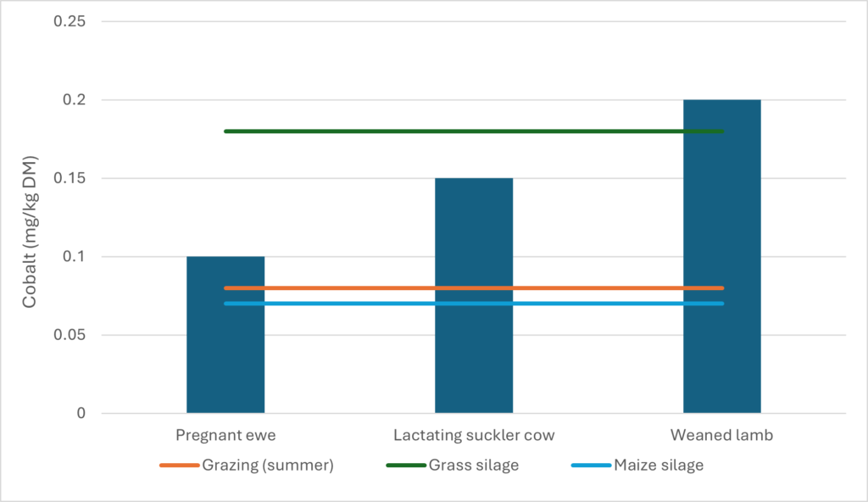This screenshot has height=502, width=868.
Task: Click the Pregnant ewe axis label
Action: (x=225, y=436)
